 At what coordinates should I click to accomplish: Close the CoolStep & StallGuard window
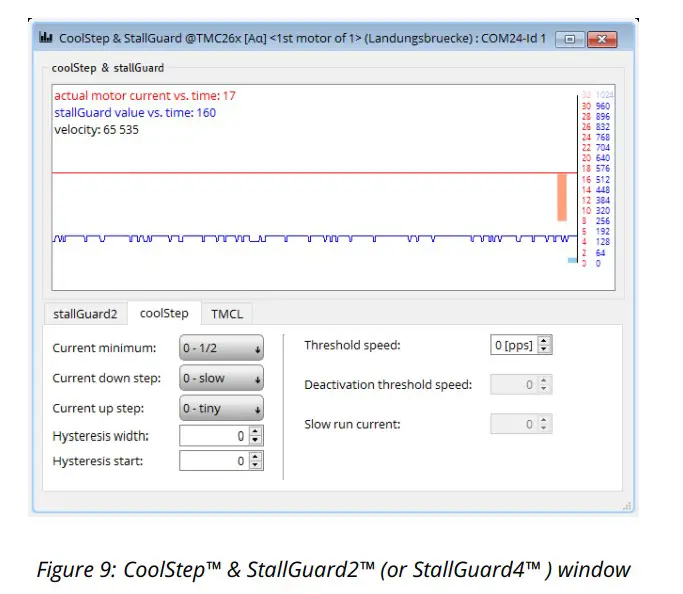pos(602,39)
